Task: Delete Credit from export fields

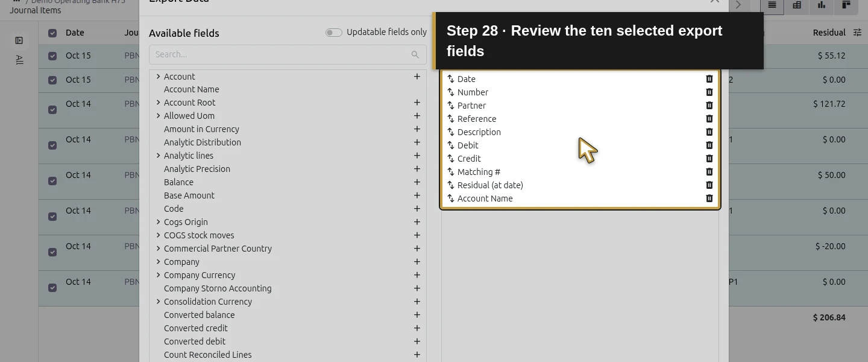Action: coord(709,159)
